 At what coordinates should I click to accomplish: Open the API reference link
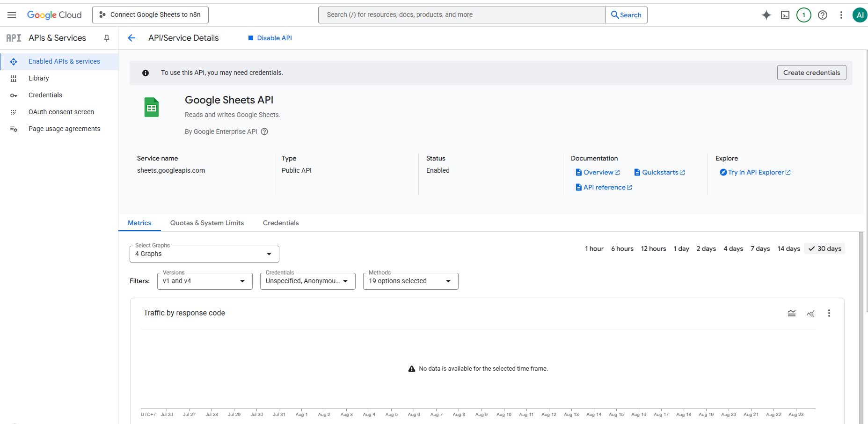coord(604,187)
